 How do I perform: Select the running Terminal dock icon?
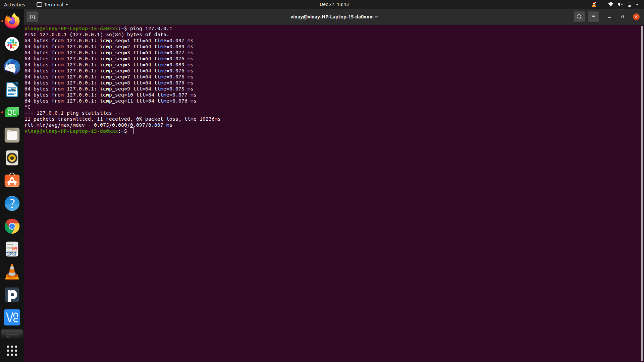point(12,334)
